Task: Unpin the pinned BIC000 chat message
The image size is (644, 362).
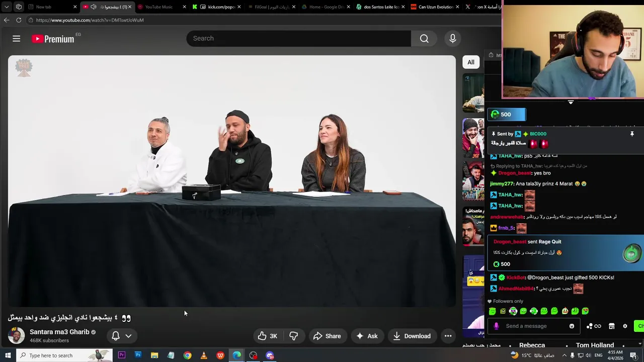Action: tap(632, 134)
